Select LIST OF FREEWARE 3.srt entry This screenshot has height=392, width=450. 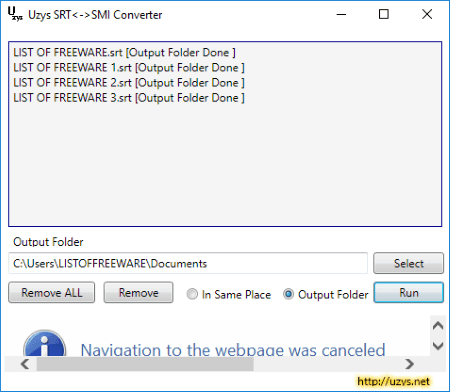[x=129, y=98]
